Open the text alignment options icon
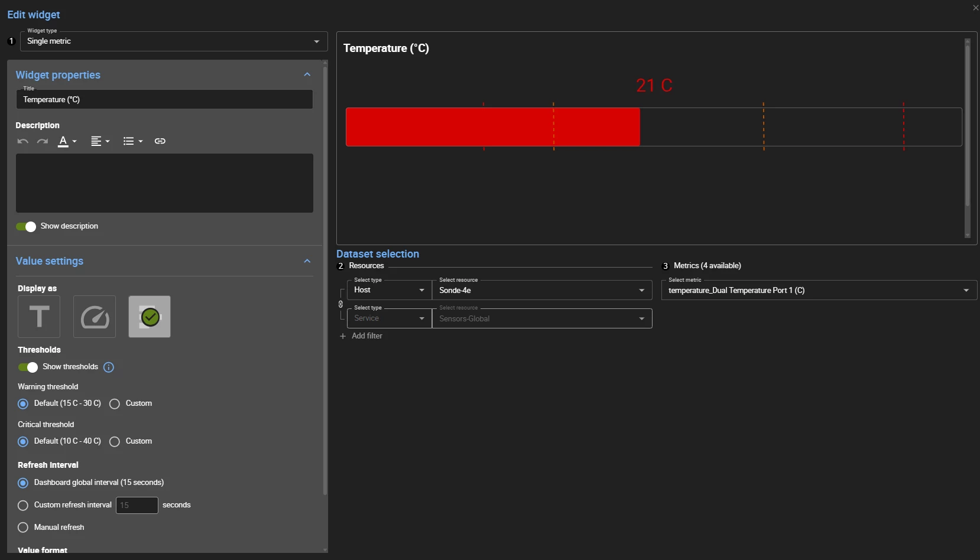This screenshot has height=560, width=980. [99, 141]
